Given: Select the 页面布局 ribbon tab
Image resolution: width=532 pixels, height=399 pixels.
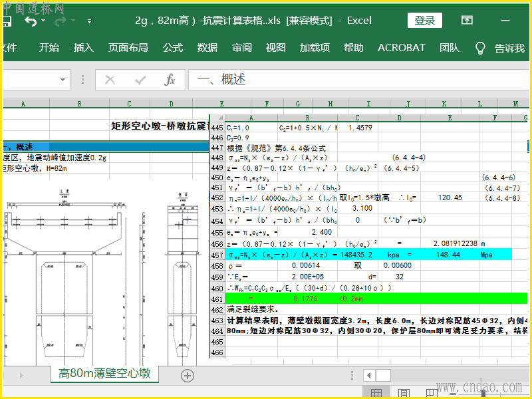Looking at the screenshot, I should pos(128,48).
